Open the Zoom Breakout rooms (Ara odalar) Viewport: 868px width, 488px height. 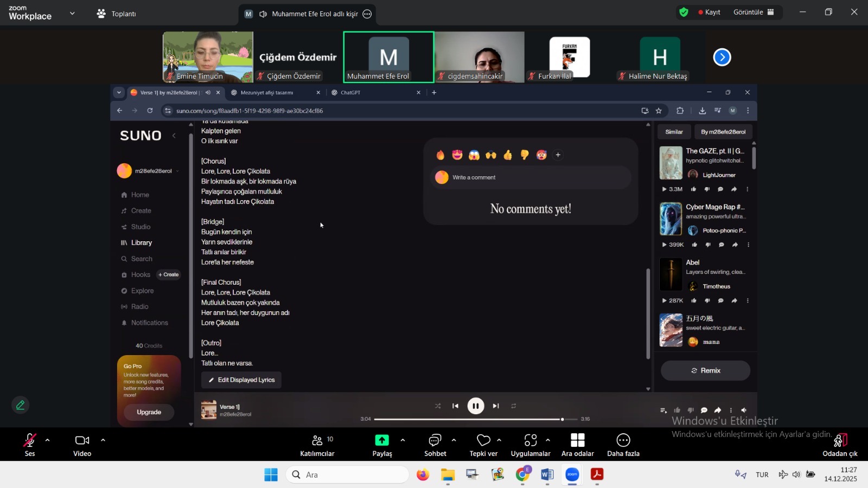tap(577, 445)
